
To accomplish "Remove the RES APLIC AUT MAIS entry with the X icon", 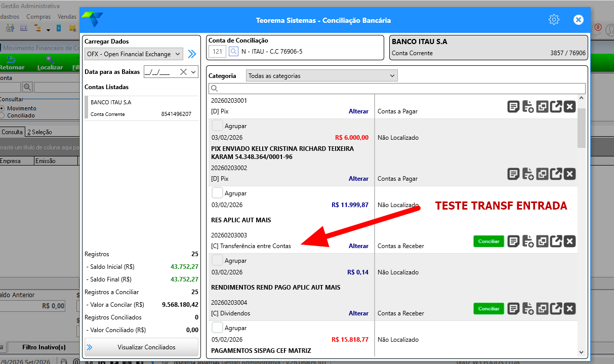I will [570, 241].
